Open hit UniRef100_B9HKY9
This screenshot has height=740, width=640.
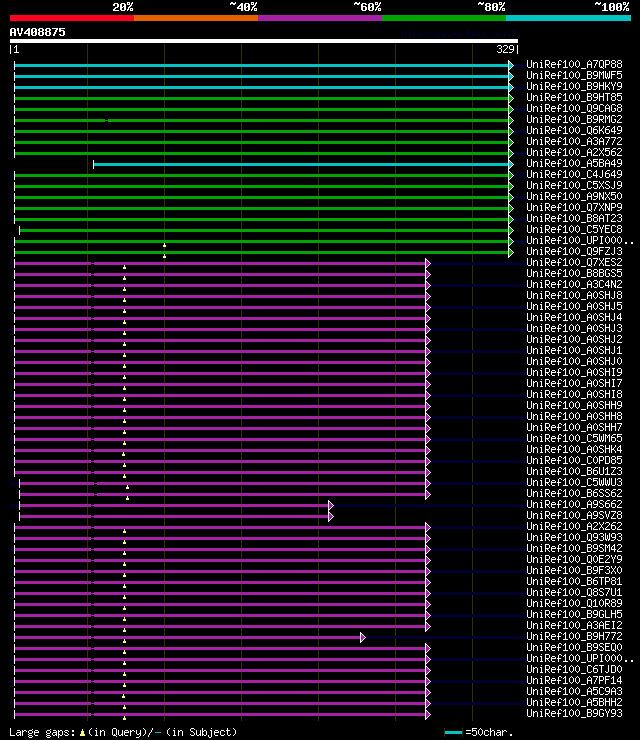click(574, 86)
